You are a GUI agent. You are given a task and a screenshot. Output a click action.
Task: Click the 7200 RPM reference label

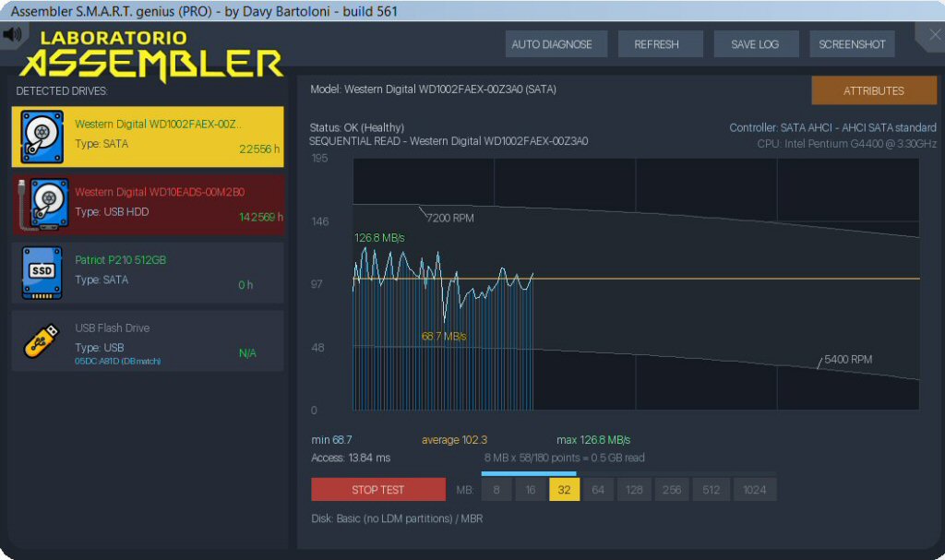coord(450,218)
